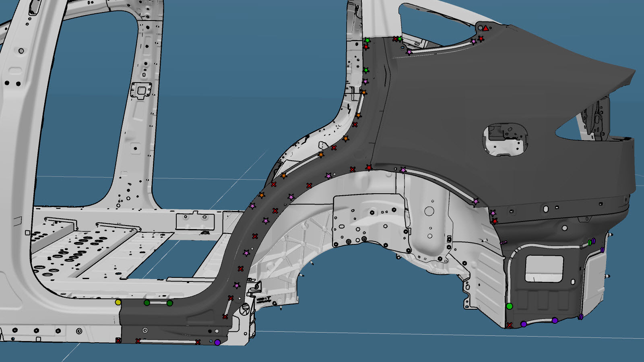Select the pink star at rear wheel arch end
This screenshot has height=362, width=644.
point(476,201)
